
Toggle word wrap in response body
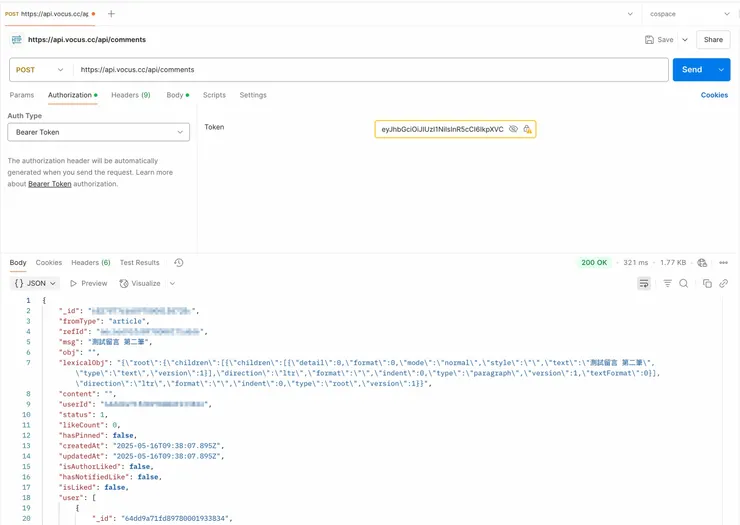click(644, 284)
